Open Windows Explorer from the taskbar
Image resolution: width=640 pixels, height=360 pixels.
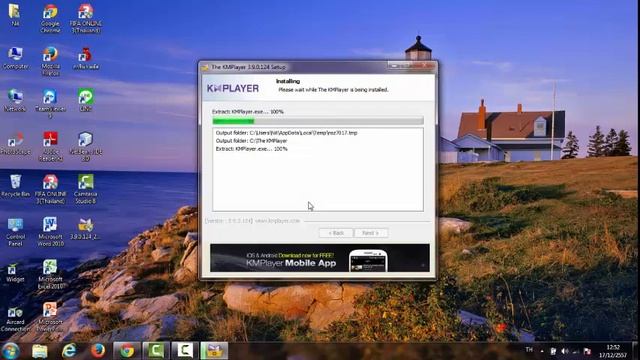(x=40, y=351)
